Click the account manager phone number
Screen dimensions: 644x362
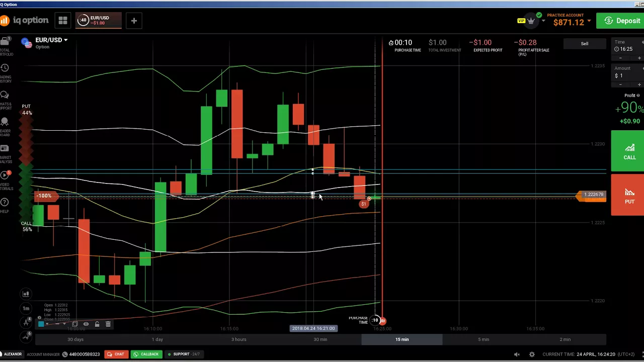(85, 354)
